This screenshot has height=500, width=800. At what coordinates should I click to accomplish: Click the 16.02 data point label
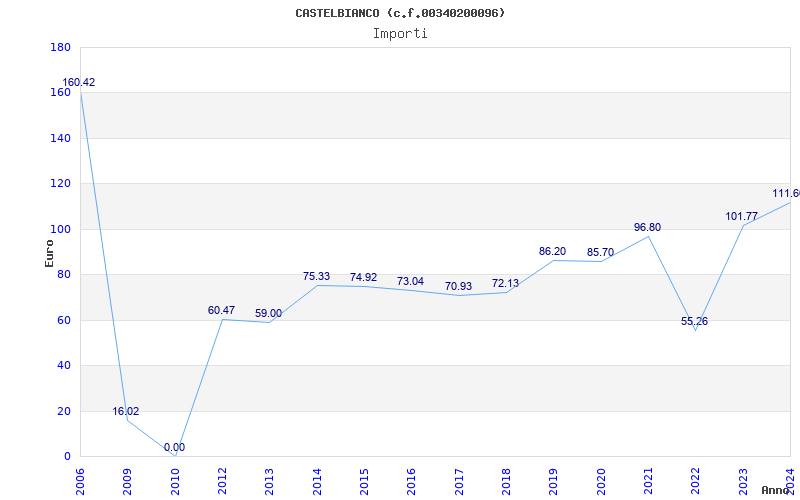pyautogui.click(x=126, y=411)
